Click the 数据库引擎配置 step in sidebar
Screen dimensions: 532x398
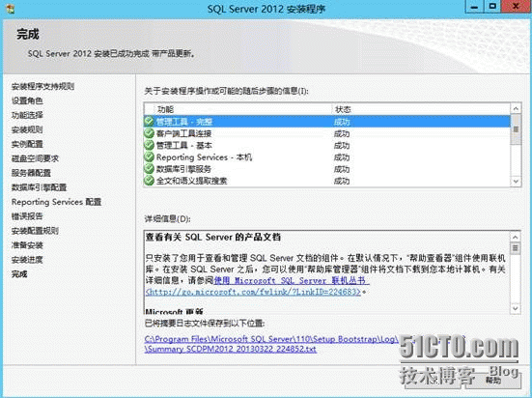pos(39,187)
